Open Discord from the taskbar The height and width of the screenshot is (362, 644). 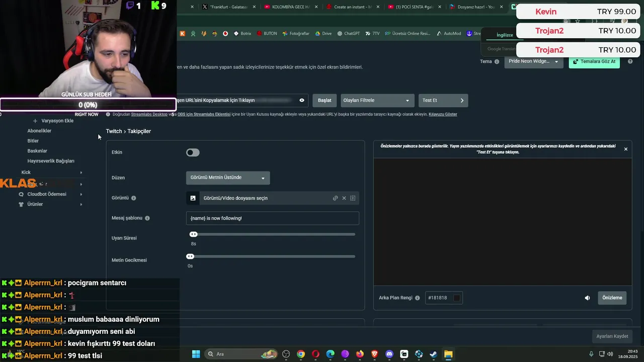pyautogui.click(x=389, y=354)
